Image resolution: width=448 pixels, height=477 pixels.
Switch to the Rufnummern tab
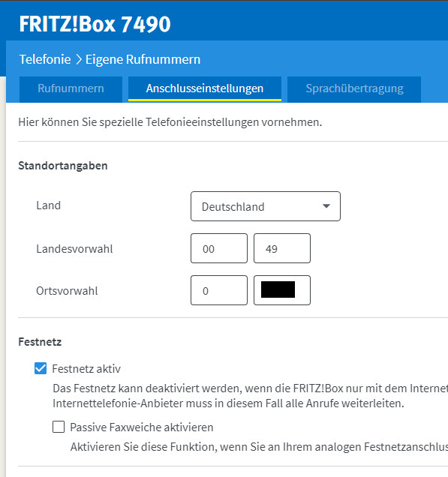point(71,89)
